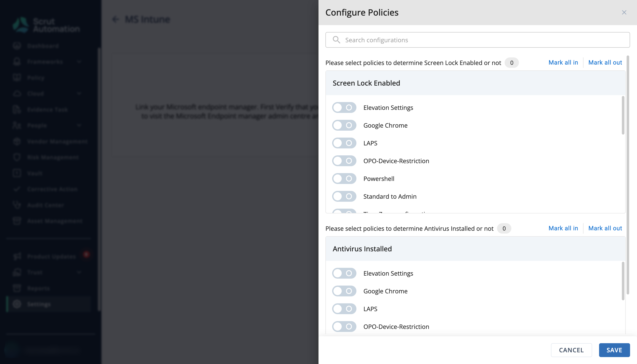Expand the Trust sidebar chevron
This screenshot has width=637, height=364.
tap(79, 272)
